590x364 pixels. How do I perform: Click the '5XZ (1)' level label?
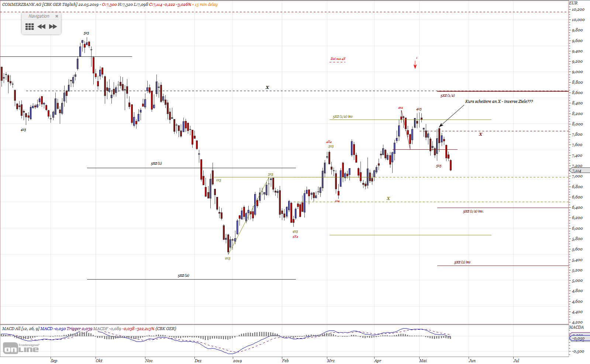click(x=156, y=163)
